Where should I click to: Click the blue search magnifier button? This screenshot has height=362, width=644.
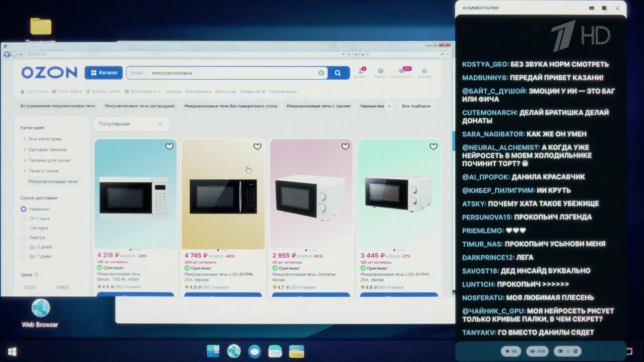pos(338,73)
